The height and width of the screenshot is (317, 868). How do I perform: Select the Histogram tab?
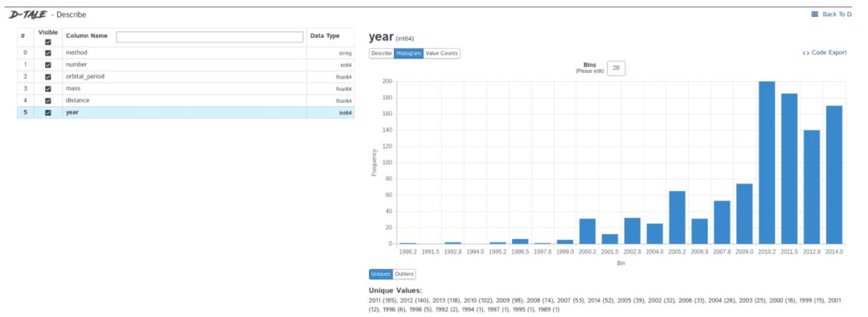point(408,54)
